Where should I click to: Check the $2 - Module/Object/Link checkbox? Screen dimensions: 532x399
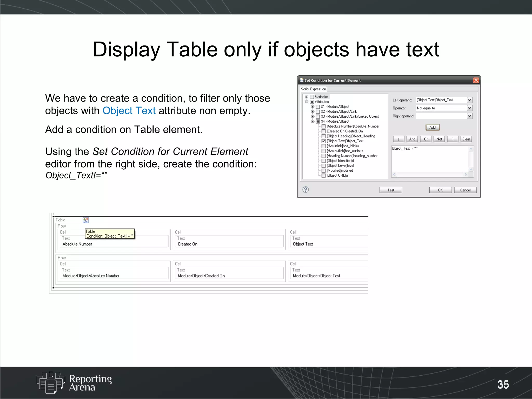(x=318, y=112)
